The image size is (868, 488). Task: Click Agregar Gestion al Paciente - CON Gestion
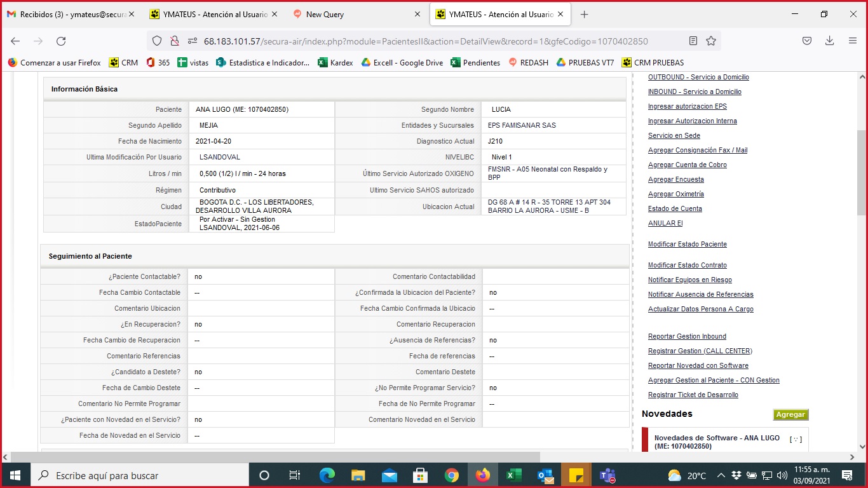click(714, 380)
